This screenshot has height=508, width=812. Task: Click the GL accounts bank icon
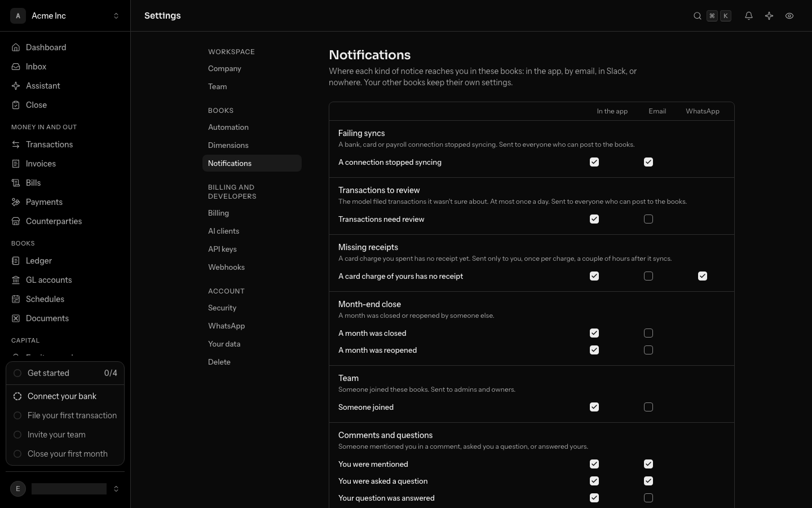coord(16,280)
